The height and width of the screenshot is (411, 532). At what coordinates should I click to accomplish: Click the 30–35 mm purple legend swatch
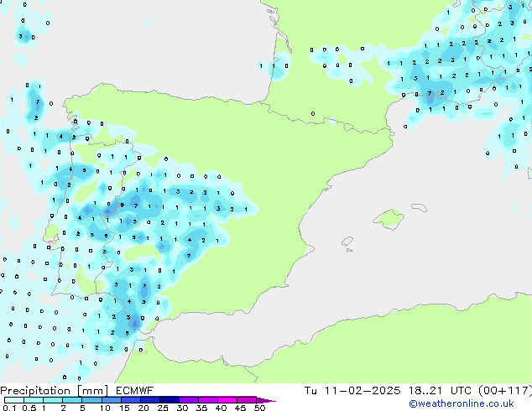pos(188,400)
